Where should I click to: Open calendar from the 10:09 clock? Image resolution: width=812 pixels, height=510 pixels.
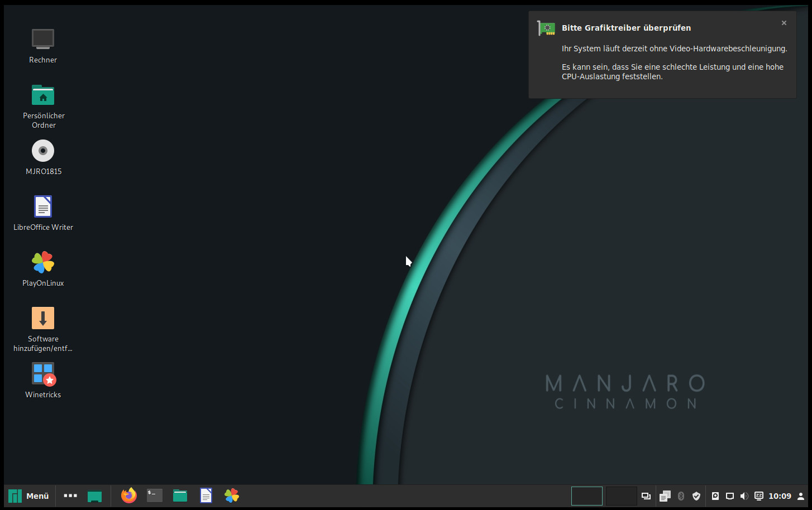point(780,496)
